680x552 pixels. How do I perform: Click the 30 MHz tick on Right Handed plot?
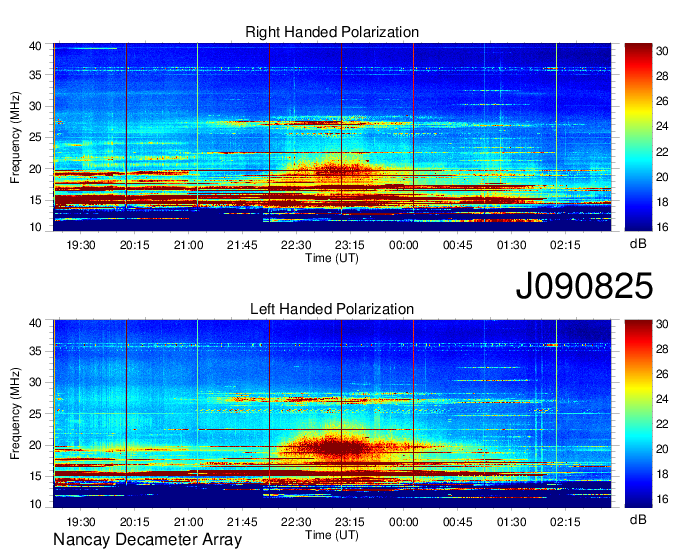coord(35,106)
